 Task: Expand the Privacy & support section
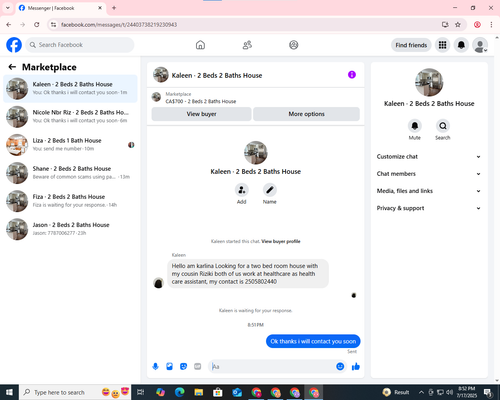point(429,208)
